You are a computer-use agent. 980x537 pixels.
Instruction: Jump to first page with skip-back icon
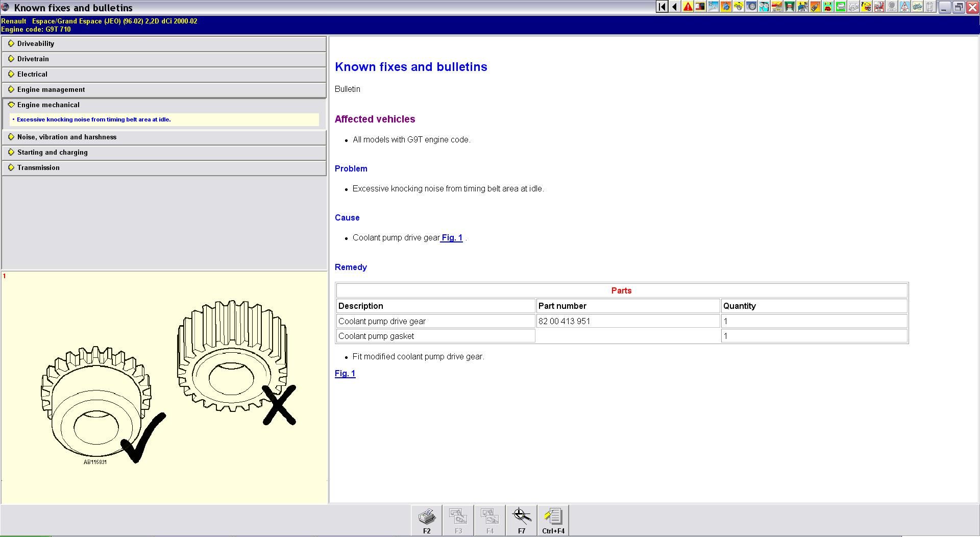662,7
